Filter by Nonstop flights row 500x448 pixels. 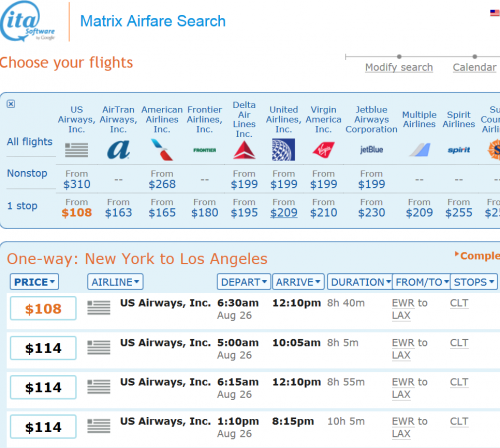pyautogui.click(x=27, y=173)
